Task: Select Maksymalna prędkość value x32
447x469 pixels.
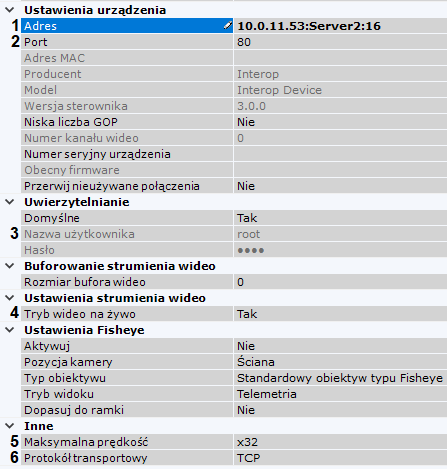Action: [340, 442]
